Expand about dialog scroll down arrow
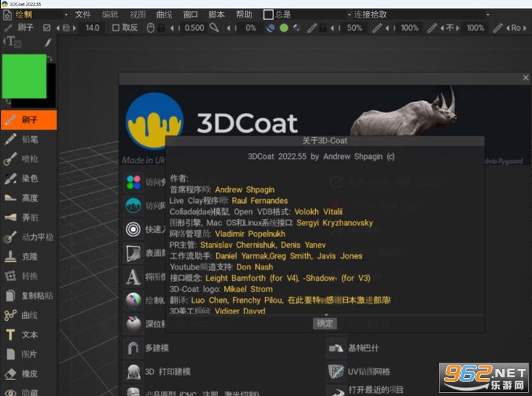Image resolution: width=532 pixels, height=396 pixels. click(326, 315)
